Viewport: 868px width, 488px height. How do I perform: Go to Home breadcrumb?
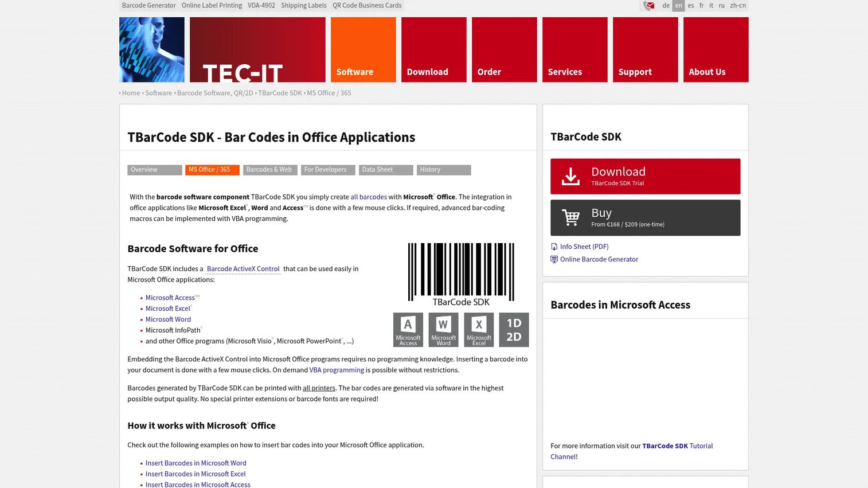tap(131, 93)
